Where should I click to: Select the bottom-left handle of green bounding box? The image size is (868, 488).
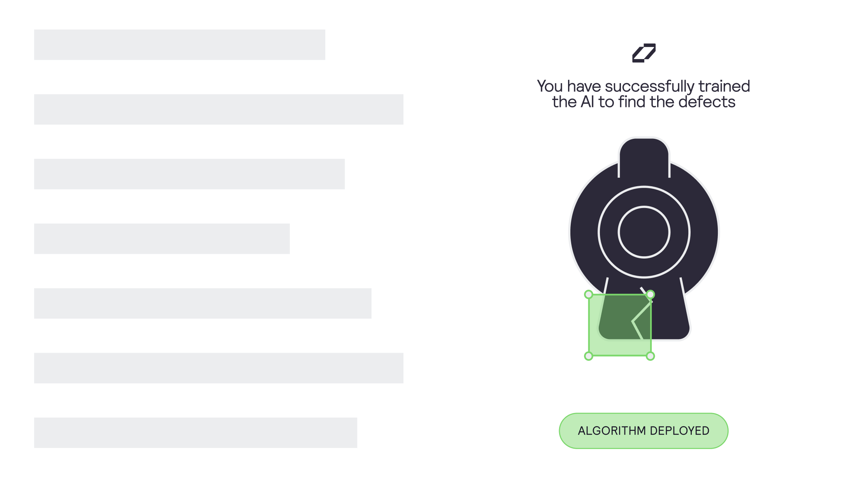pos(589,356)
